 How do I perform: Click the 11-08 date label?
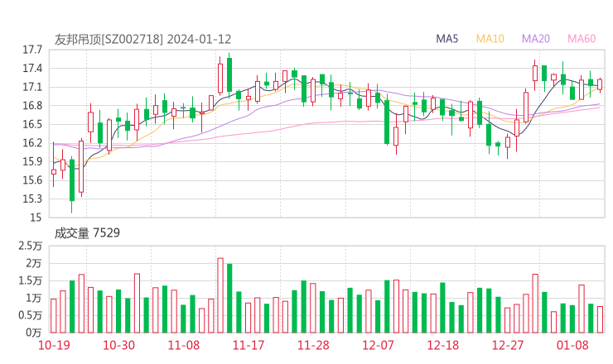click(183, 345)
